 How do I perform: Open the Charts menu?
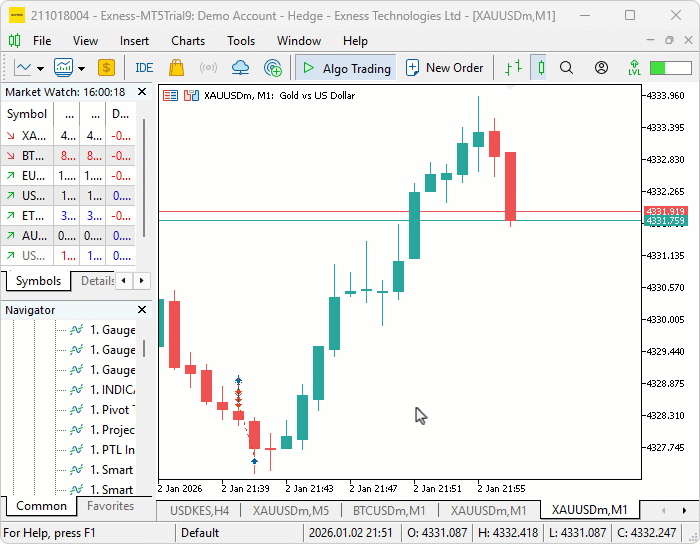[188, 41]
